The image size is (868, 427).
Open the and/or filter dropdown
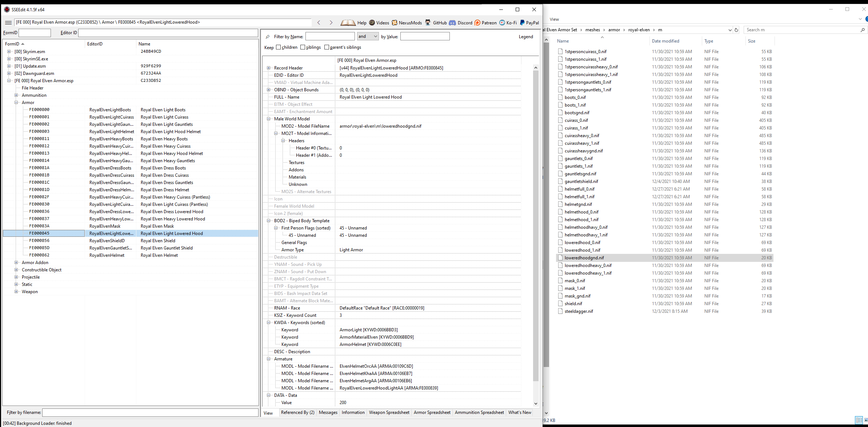[x=368, y=36]
